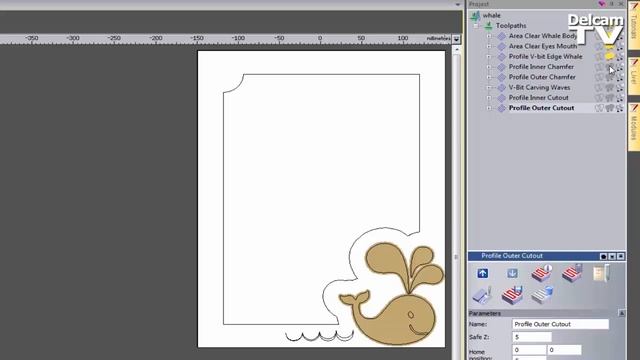Click simulate icon on Profile Inner Cutout row
Viewport: 640px width, 360px height.
[620, 98]
